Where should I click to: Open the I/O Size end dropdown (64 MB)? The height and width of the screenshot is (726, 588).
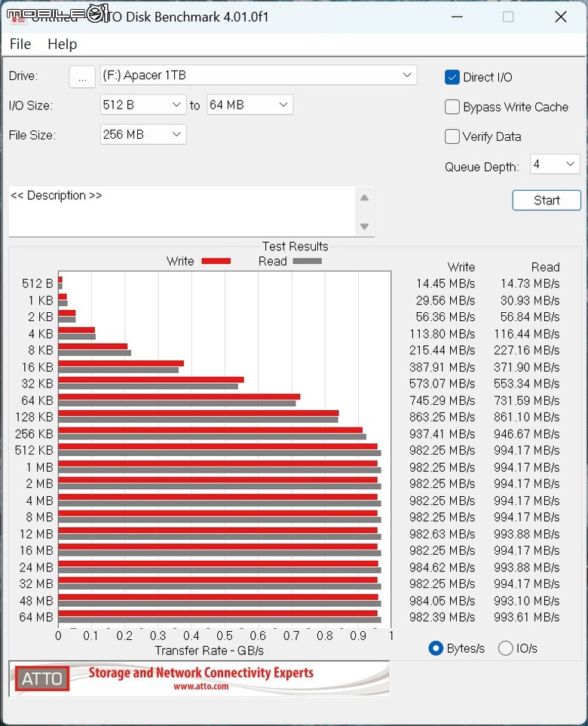250,105
